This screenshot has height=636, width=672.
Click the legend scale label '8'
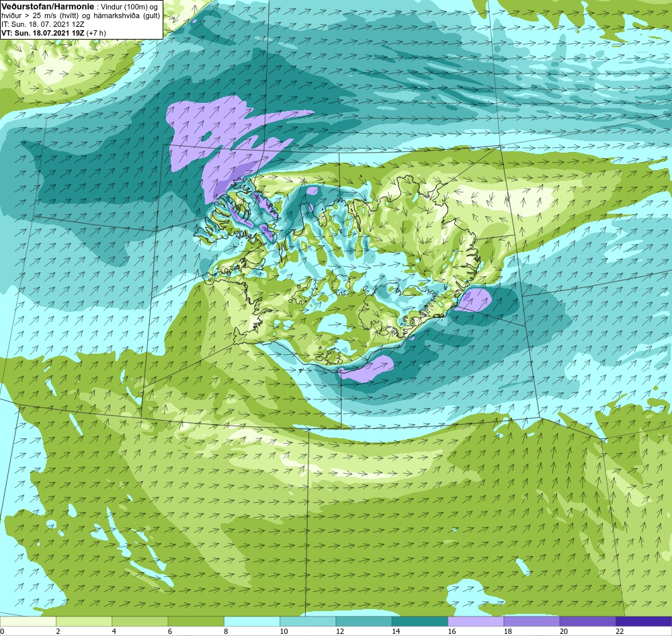pos(226,631)
